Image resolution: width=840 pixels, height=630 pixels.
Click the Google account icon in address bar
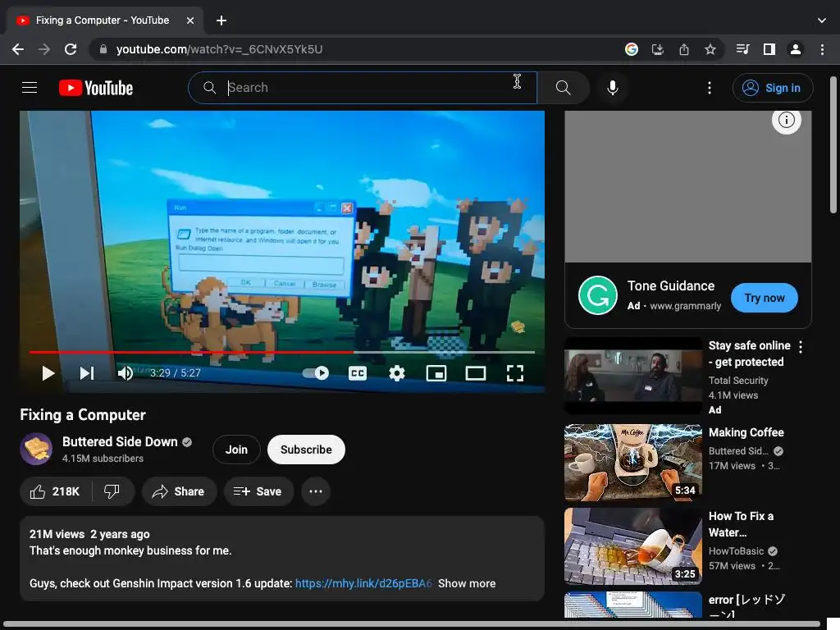632,49
